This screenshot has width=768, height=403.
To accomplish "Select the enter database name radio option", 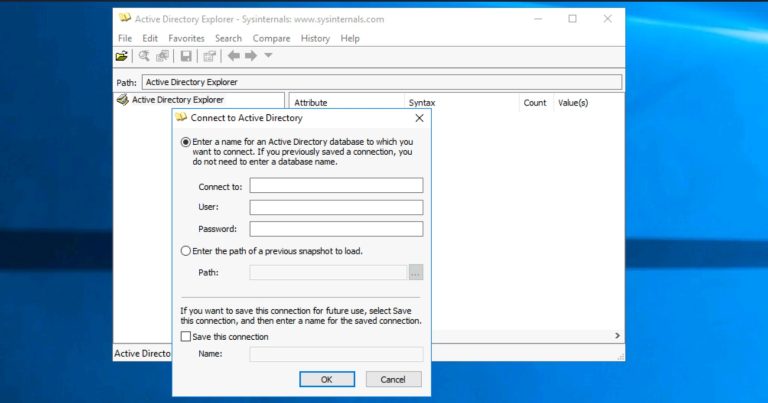I will (185, 142).
